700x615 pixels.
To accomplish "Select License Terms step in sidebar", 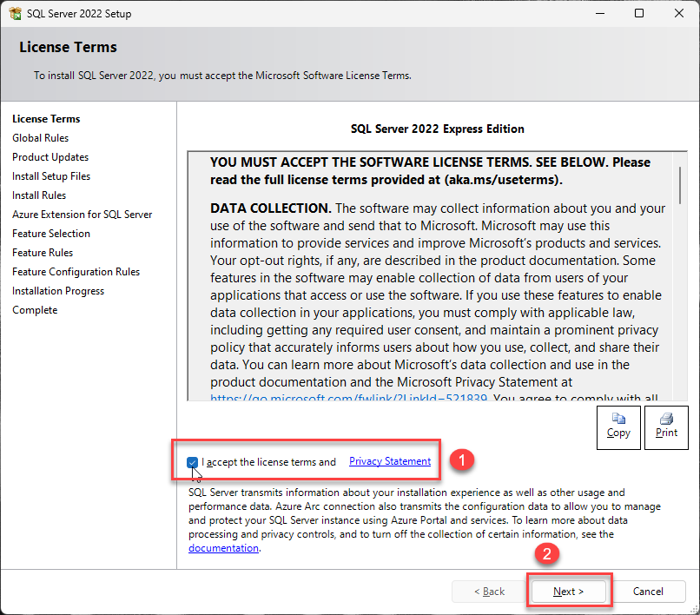I will point(46,119).
